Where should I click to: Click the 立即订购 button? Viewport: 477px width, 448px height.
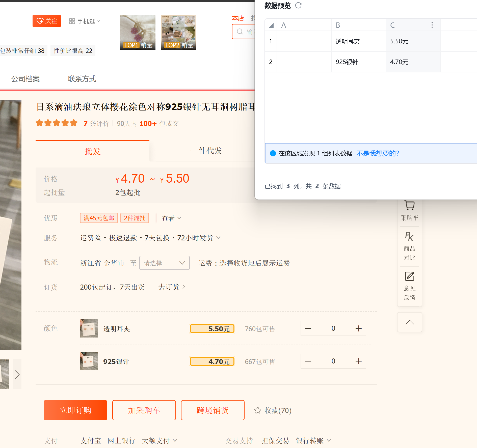[75, 410]
